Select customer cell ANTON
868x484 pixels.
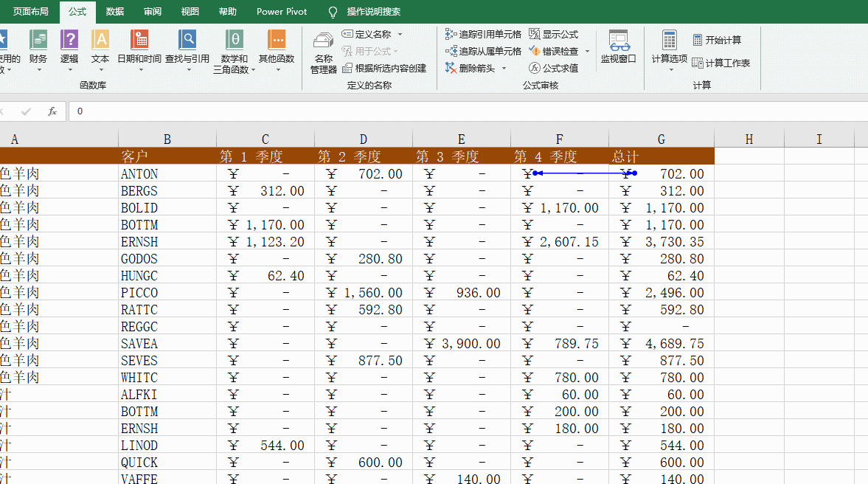167,174
